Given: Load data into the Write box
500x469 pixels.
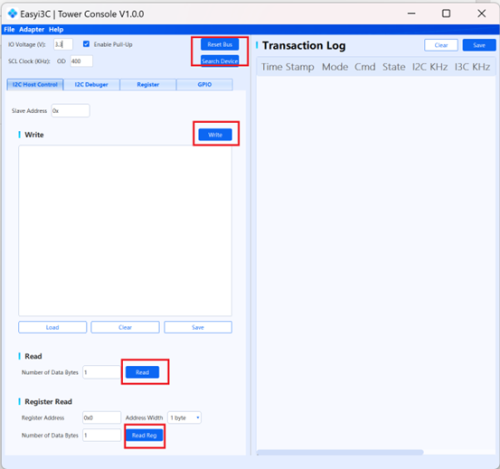Looking at the screenshot, I should [53, 327].
